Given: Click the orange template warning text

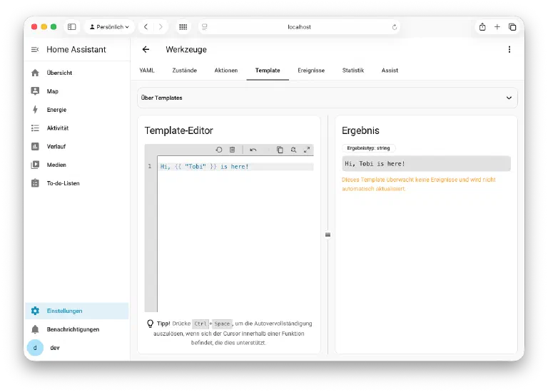Looking at the screenshot, I should (x=419, y=184).
